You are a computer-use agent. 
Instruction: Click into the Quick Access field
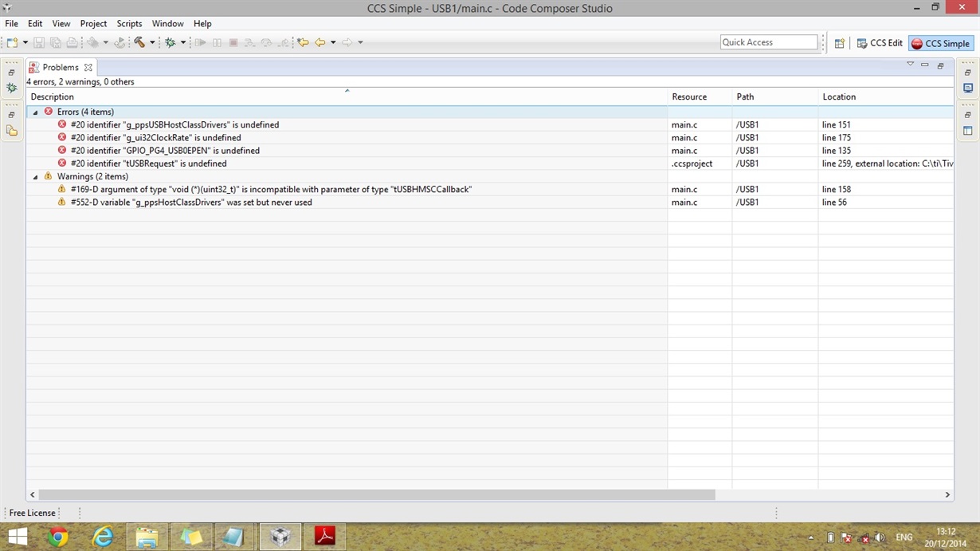pyautogui.click(x=769, y=42)
